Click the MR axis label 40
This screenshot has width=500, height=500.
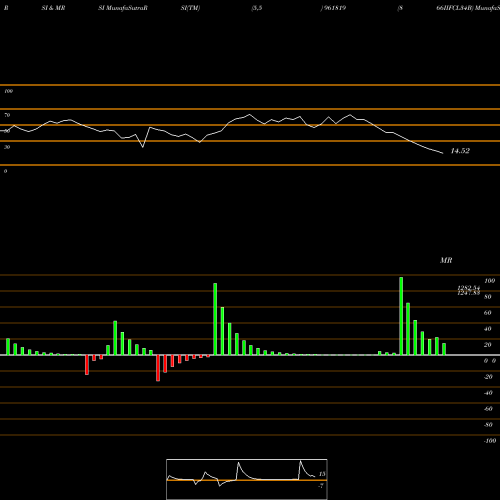click(x=488, y=329)
